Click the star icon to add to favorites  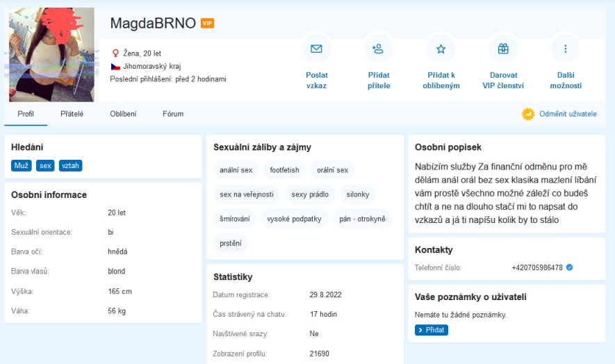[x=441, y=49]
